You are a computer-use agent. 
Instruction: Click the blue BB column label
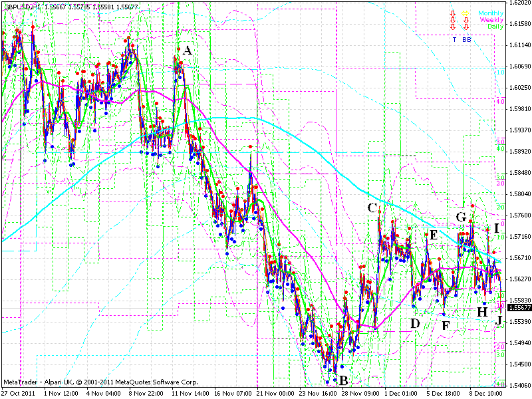[x=467, y=40]
